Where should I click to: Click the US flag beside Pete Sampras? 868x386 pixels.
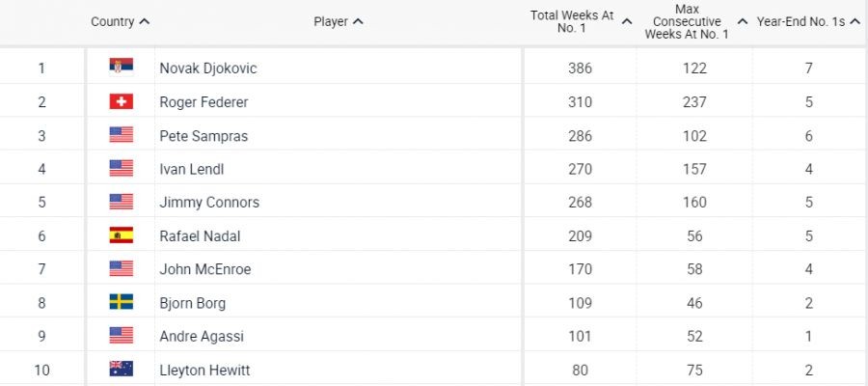(x=121, y=135)
